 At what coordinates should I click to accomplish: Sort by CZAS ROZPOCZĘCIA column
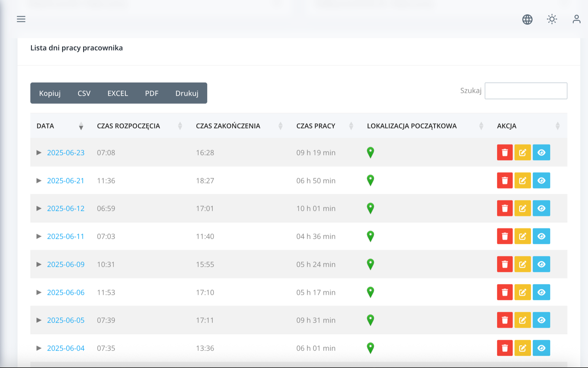click(140, 126)
